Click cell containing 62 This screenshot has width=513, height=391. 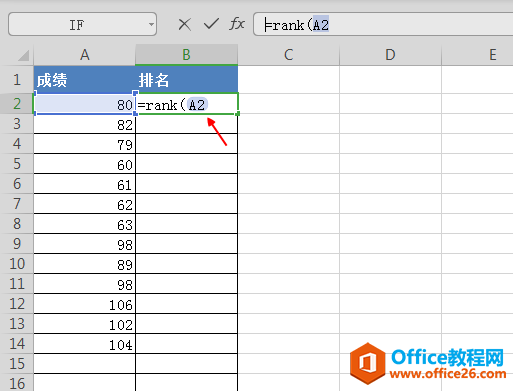(85, 204)
